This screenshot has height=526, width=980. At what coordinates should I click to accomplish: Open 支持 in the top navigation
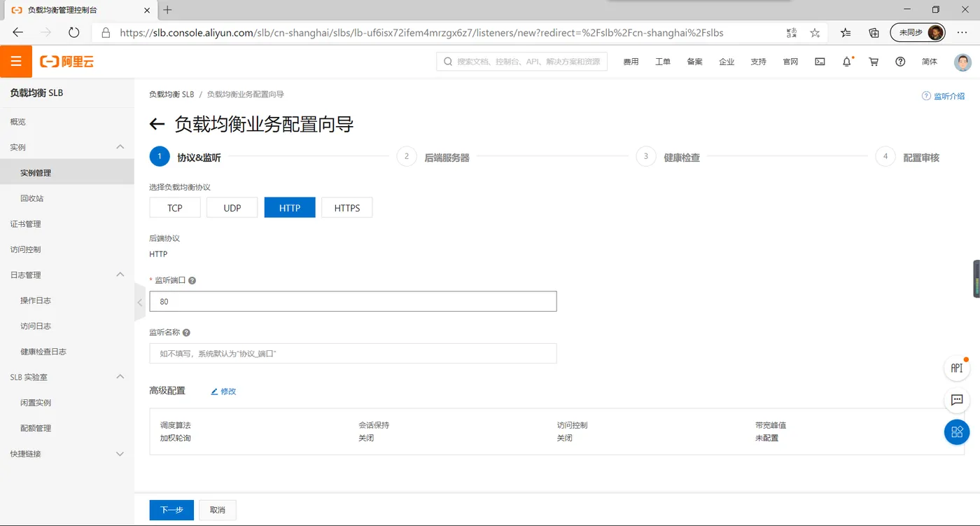pyautogui.click(x=759, y=62)
